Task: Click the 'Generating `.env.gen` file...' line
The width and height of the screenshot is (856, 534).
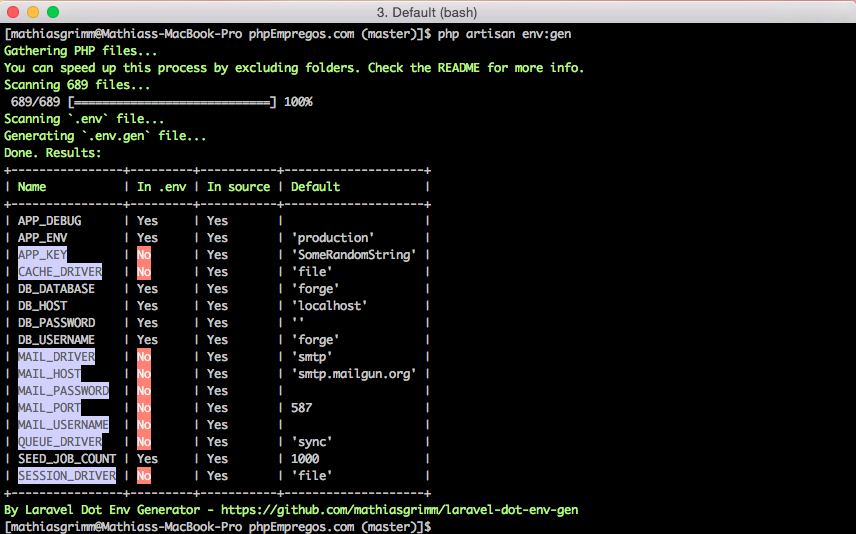Action: tap(105, 136)
